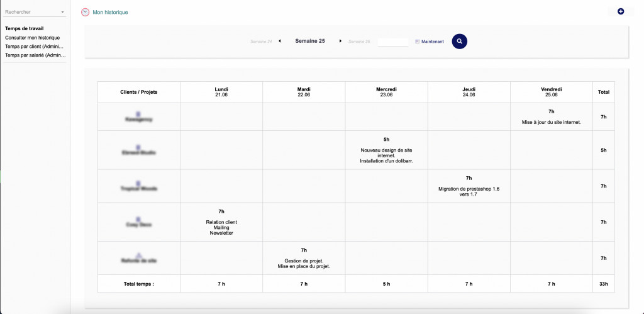Screen dimensions: 644x314
Task: Click the Nouveau design de site internet entry
Action: 387,153
